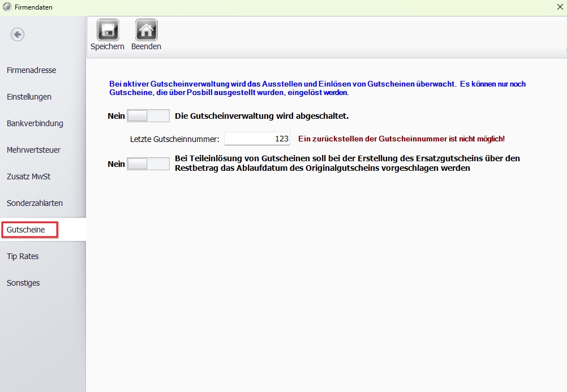This screenshot has width=567, height=392.
Task: Switch to Bankverbindung settings
Action: coord(35,123)
